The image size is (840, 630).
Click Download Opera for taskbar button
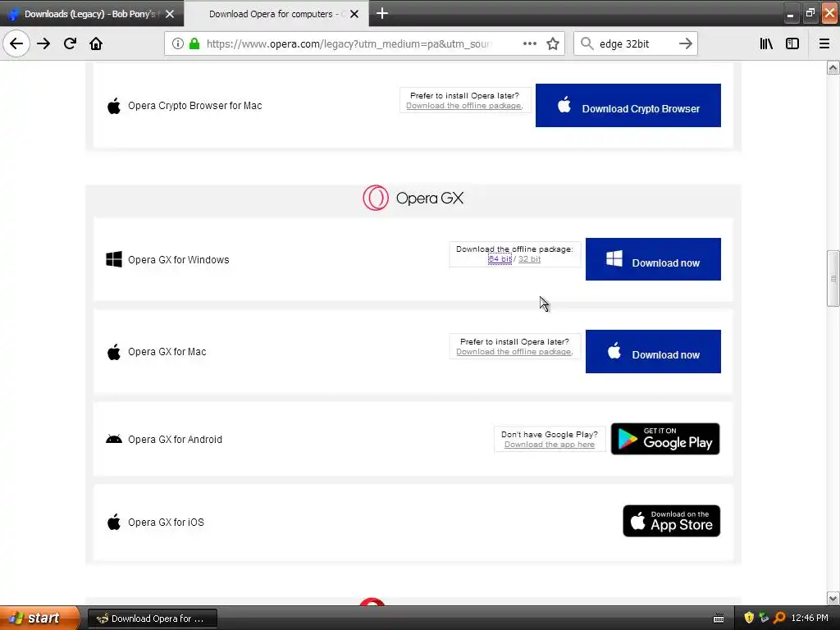(152, 619)
